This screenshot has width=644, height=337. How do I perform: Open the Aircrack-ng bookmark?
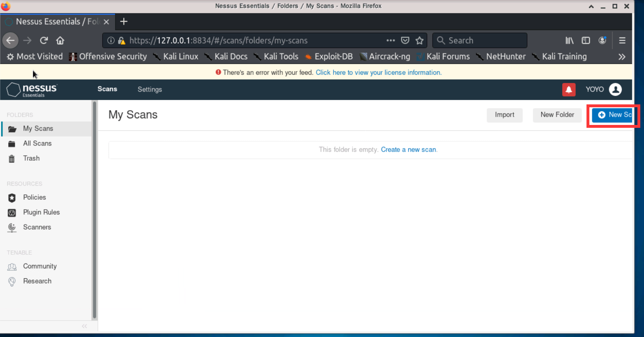pos(385,57)
